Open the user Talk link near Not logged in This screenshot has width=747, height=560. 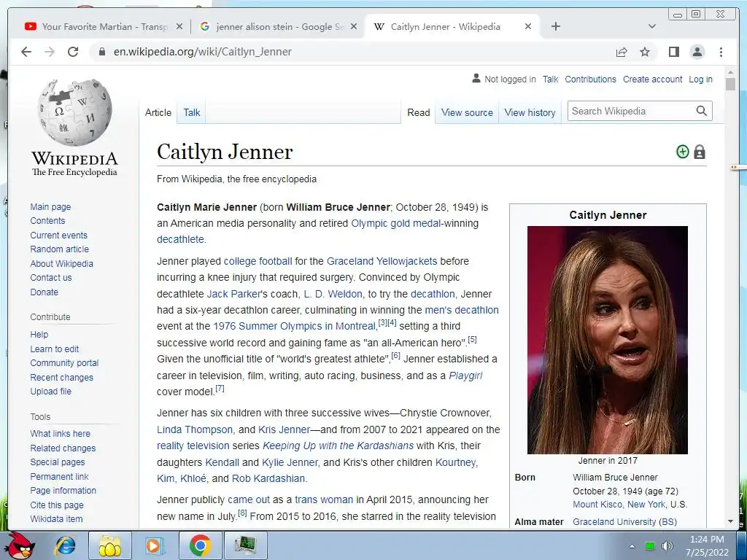[550, 79]
